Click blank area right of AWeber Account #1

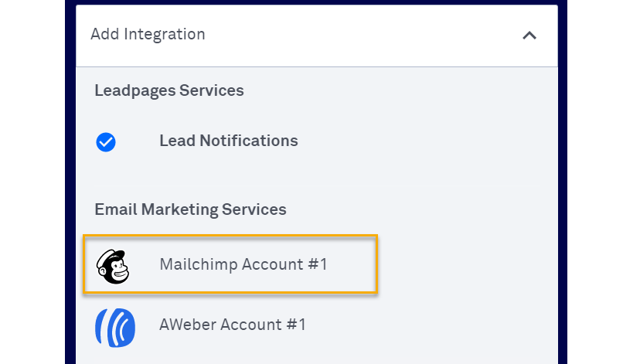click(x=433, y=325)
